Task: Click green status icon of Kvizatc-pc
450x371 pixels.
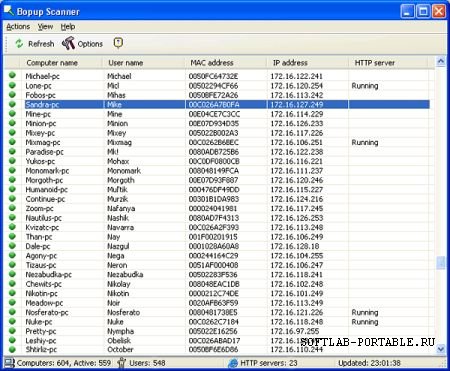Action: [x=12, y=227]
